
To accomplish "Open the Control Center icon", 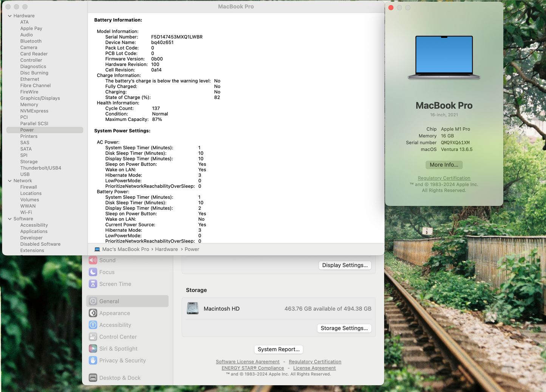I will tap(93, 337).
